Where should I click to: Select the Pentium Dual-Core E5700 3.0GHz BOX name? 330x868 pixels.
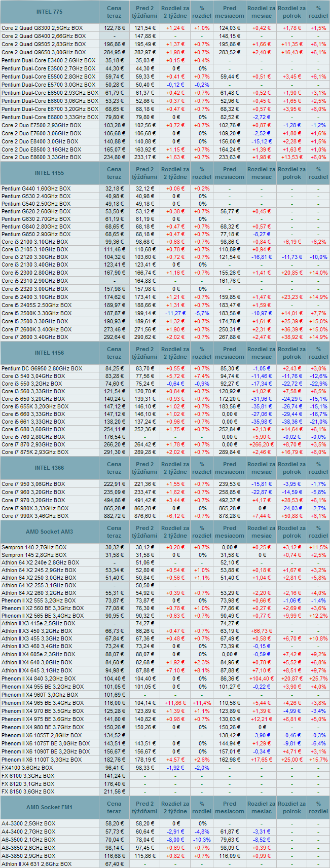pos(48,85)
